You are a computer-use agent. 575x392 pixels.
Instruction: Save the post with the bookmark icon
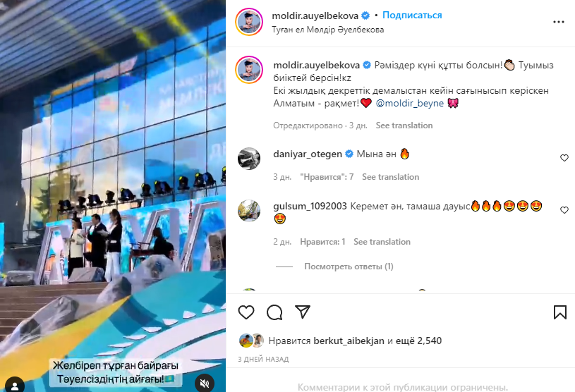click(x=560, y=312)
